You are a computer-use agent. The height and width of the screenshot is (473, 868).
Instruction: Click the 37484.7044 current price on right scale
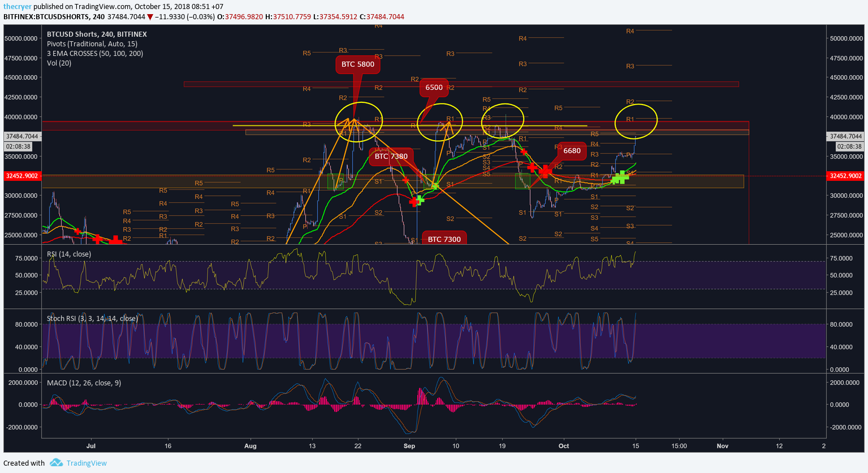[x=845, y=136]
